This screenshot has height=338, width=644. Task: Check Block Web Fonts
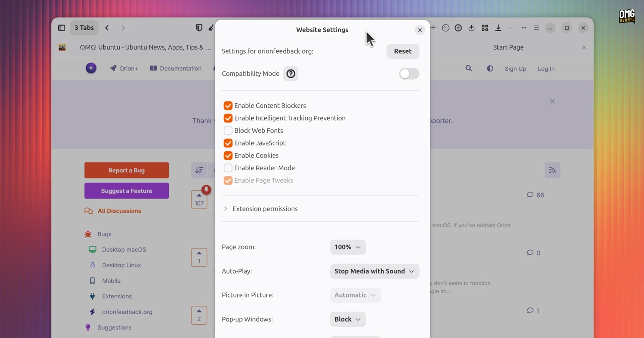coord(228,130)
